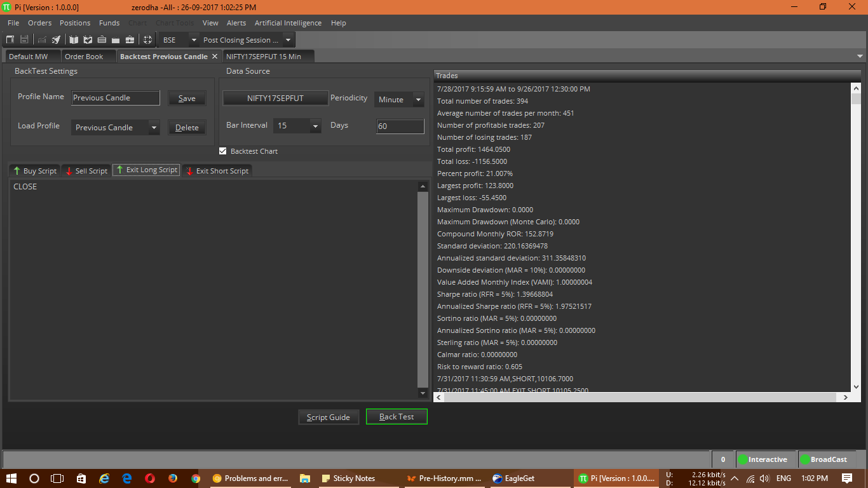Open the File menu
This screenshot has height=488, width=868.
[13, 23]
